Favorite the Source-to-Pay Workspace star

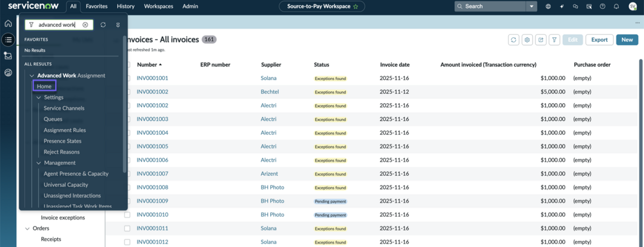coord(356,7)
